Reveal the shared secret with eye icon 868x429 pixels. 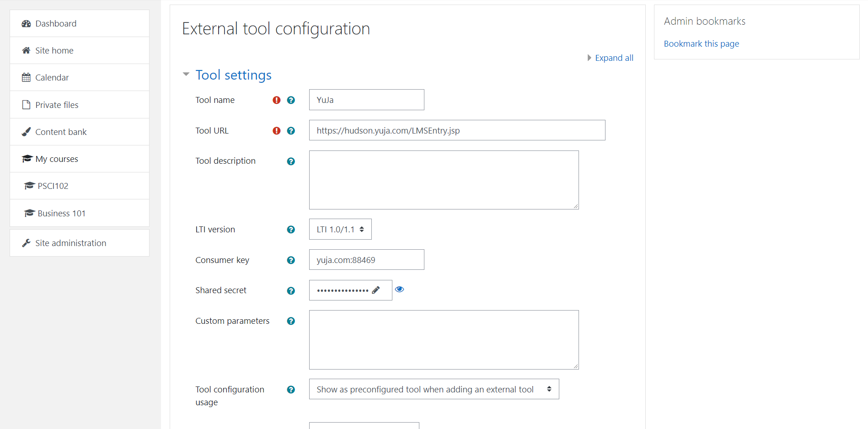tap(399, 290)
